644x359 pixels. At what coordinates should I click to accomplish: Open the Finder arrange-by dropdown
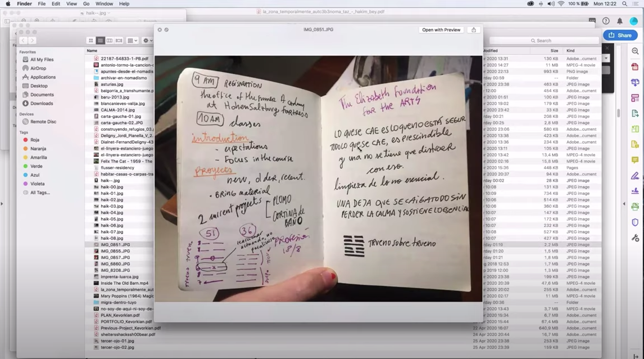pyautogui.click(x=132, y=41)
